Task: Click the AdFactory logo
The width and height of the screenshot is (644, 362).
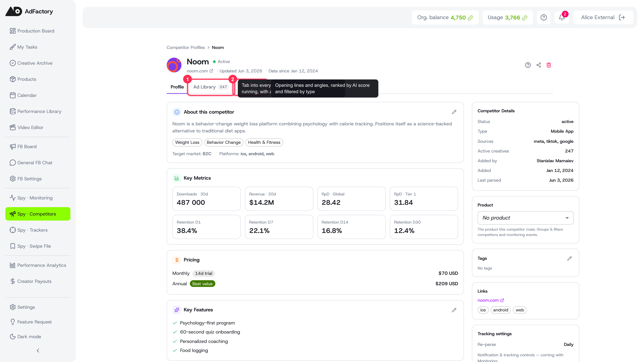Action: click(x=29, y=11)
